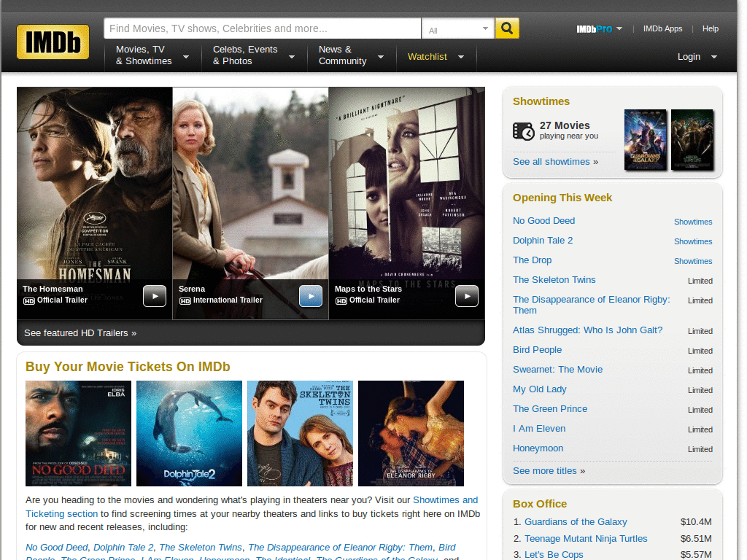Open Dolphin Tale 2 in Opening This Week
Viewport: 747px width, 560px height.
[x=543, y=241]
